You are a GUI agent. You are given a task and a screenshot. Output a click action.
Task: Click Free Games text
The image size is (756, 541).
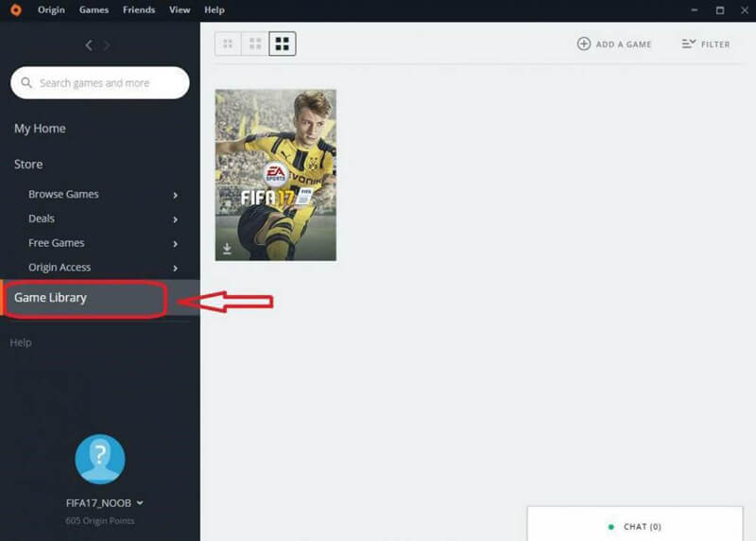tap(57, 243)
